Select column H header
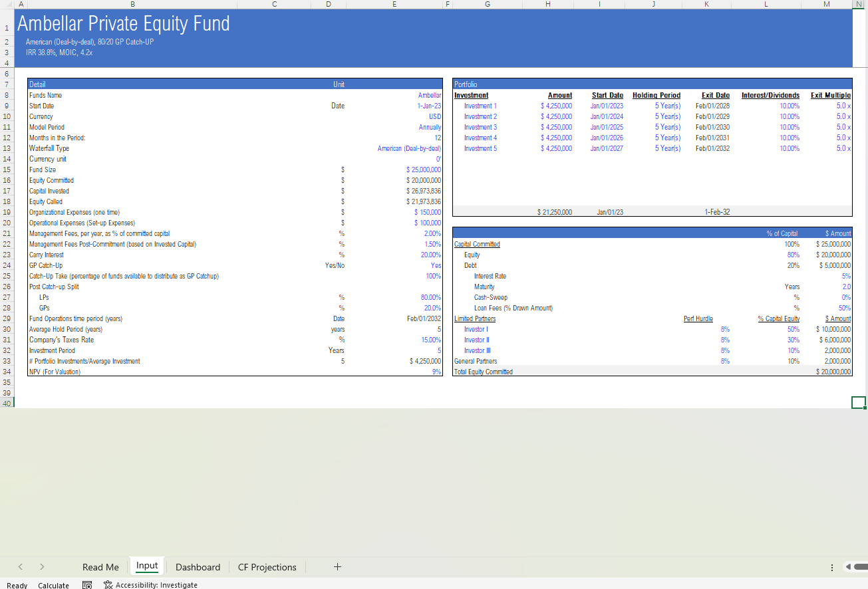This screenshot has height=589, width=868. [x=547, y=4]
